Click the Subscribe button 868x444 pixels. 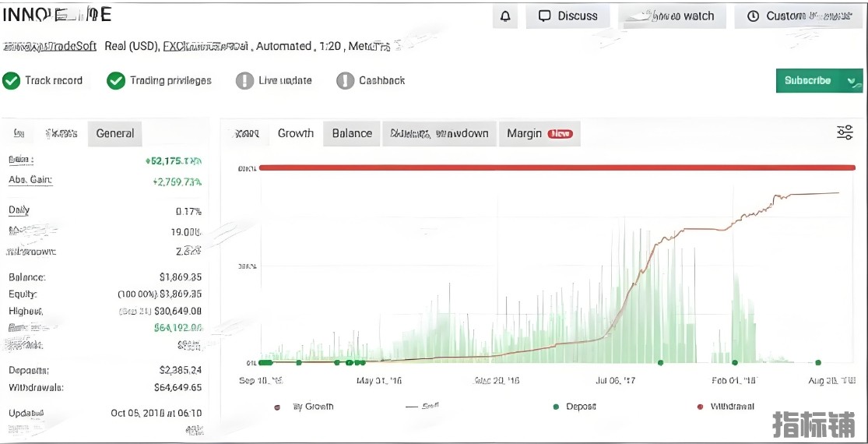pos(807,81)
